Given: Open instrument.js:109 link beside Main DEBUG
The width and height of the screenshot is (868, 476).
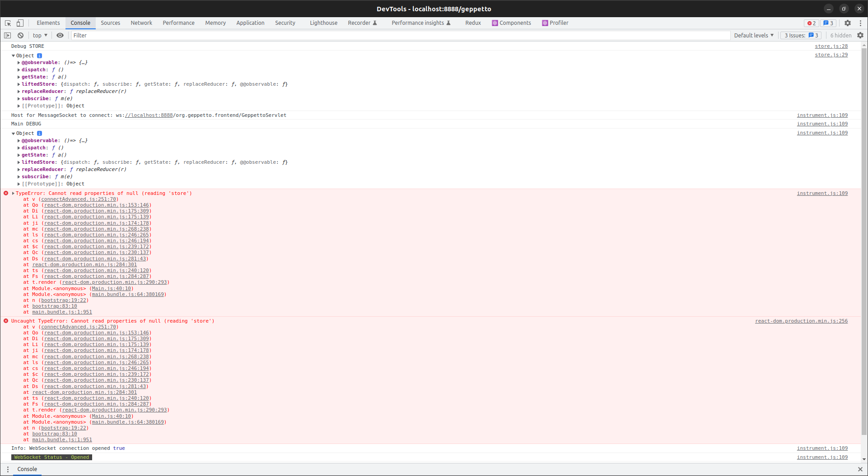Looking at the screenshot, I should pyautogui.click(x=822, y=124).
